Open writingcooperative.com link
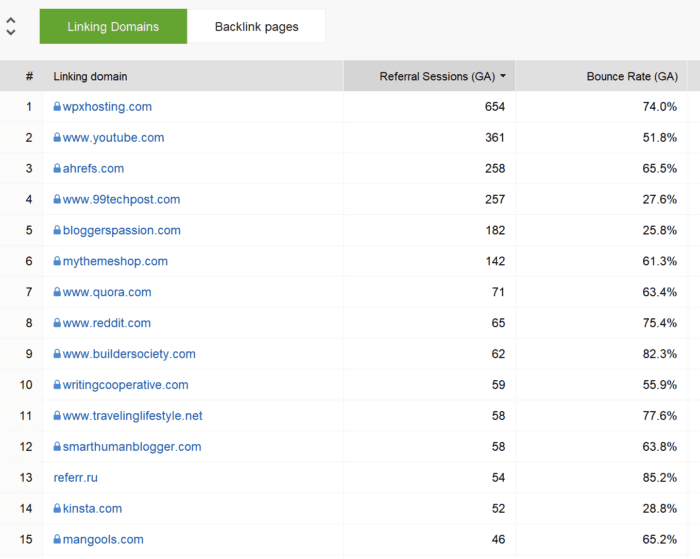 point(125,385)
